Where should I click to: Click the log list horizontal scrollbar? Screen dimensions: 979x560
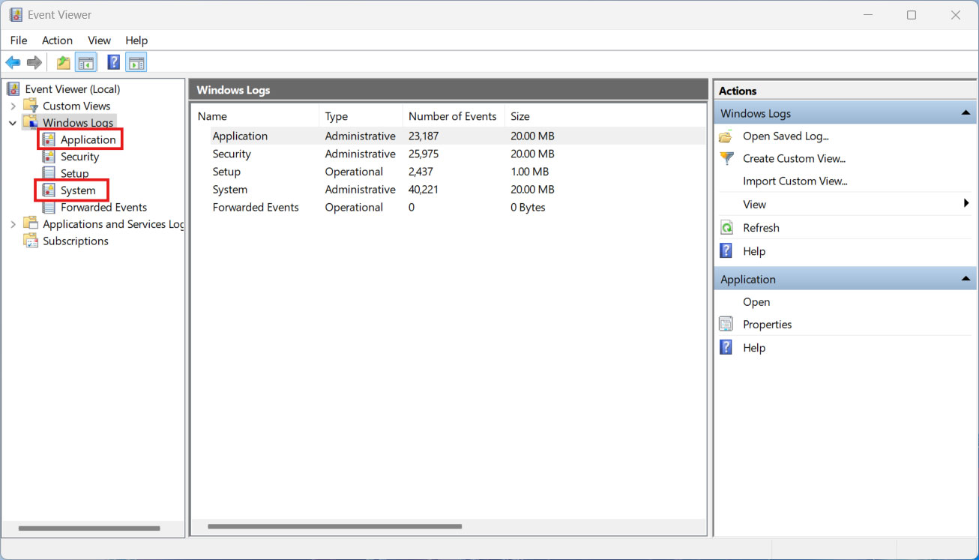click(334, 526)
